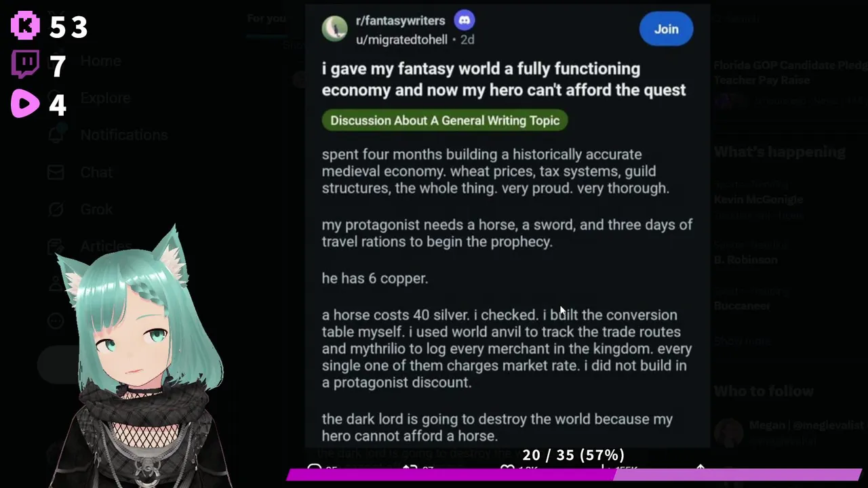This screenshot has width=868, height=488.
Task: Open the Kevin McGonigle trending topic
Action: click(758, 199)
